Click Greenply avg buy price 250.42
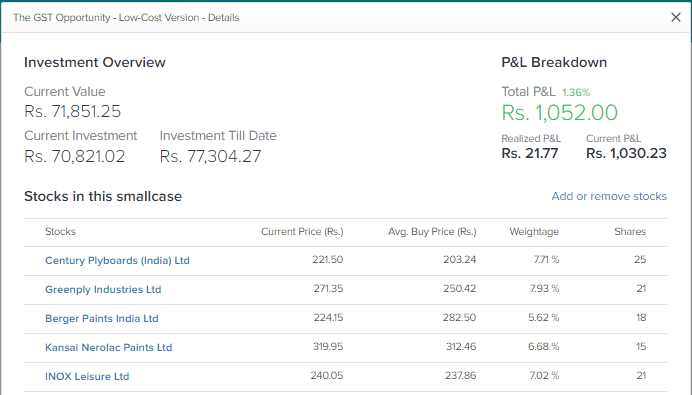Screen dimensions: 692x395 pos(460,289)
